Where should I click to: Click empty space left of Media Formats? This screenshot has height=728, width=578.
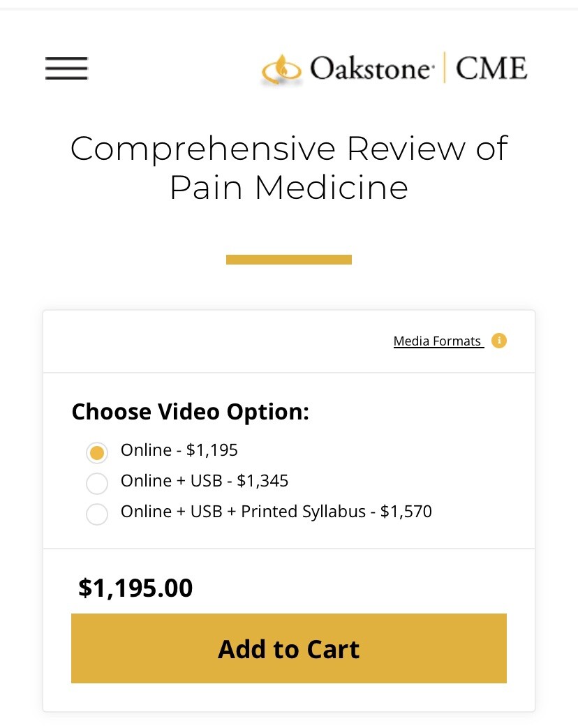click(209, 341)
